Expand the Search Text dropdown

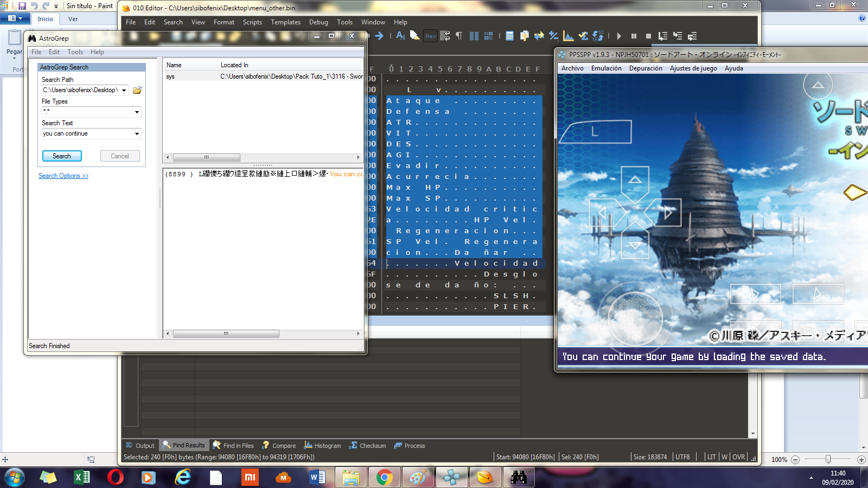coord(137,134)
